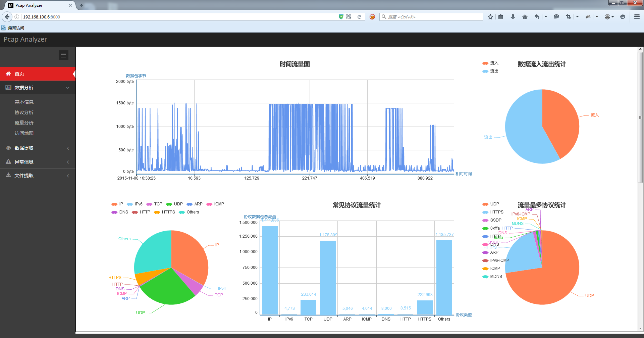Screen dimensions: 644x338
Task: Select the 数据分析 bar-chart icon
Action: click(8, 87)
